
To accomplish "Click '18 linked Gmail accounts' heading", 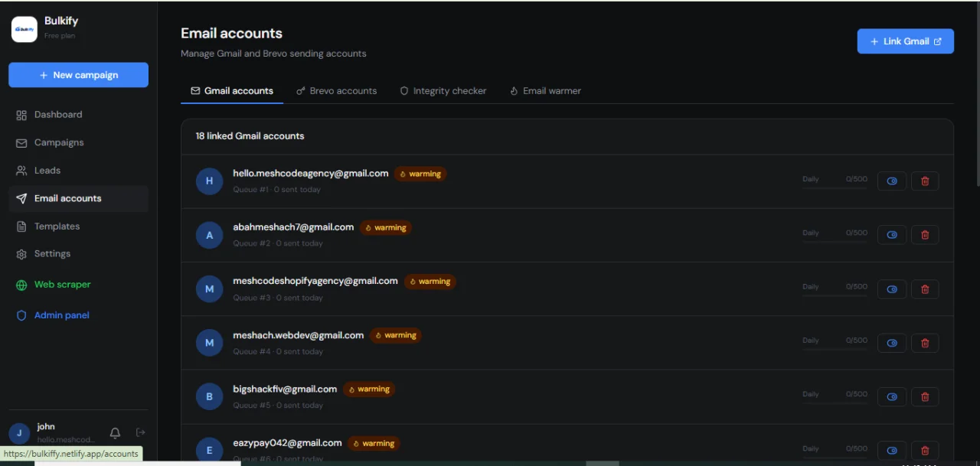I will [250, 136].
